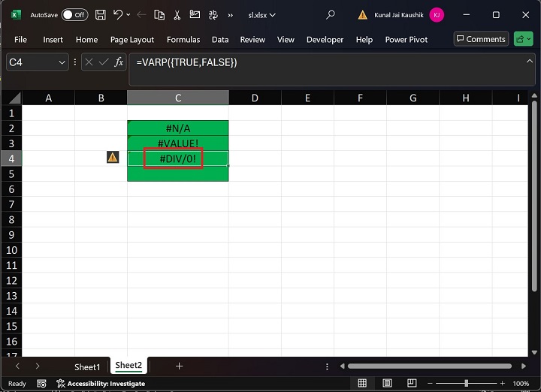Expand the Name Box dropdown arrow
Screen dimensions: 541x392
[x=62, y=62]
